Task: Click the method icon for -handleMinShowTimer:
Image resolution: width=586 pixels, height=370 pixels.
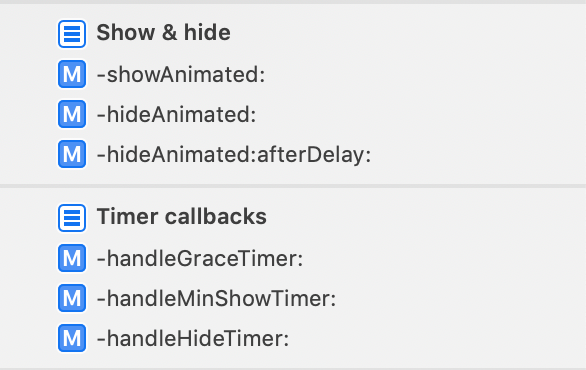Action: (72, 298)
